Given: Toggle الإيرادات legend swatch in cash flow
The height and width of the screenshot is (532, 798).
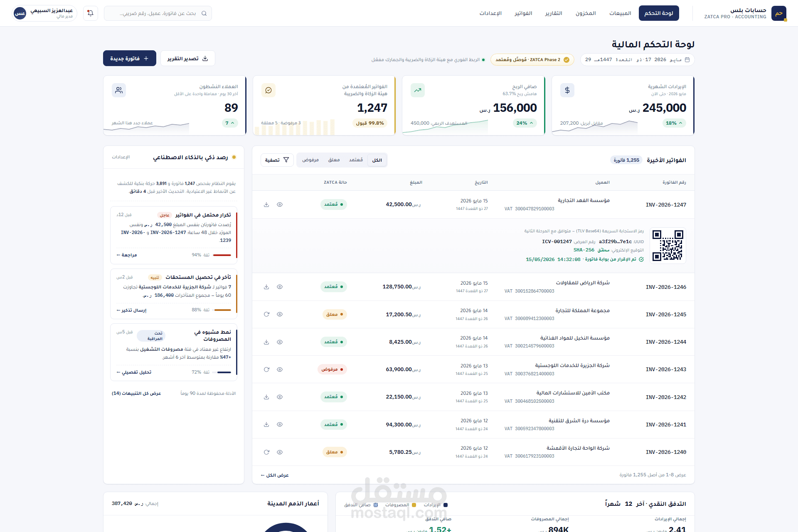Looking at the screenshot, I should pyautogui.click(x=446, y=505).
